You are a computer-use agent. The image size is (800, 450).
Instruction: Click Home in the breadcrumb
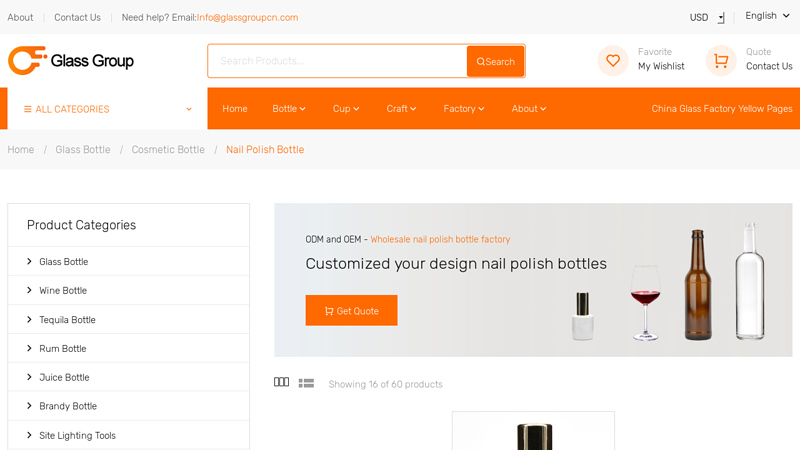tap(21, 149)
